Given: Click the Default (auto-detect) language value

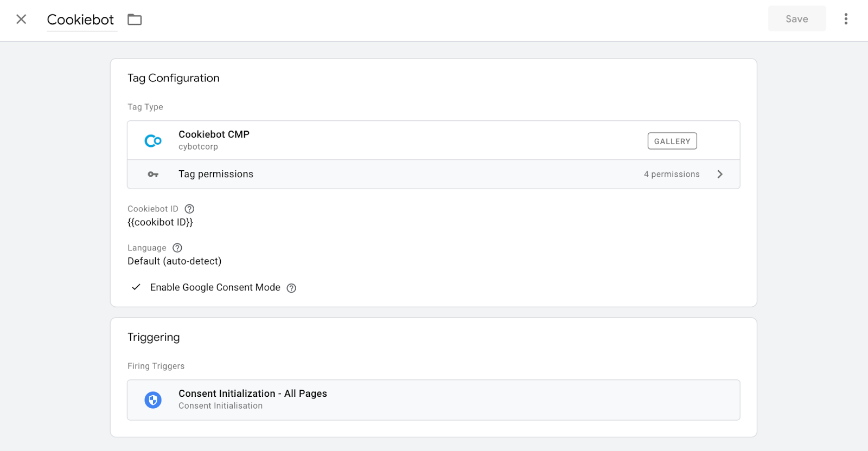Looking at the screenshot, I should 174,261.
